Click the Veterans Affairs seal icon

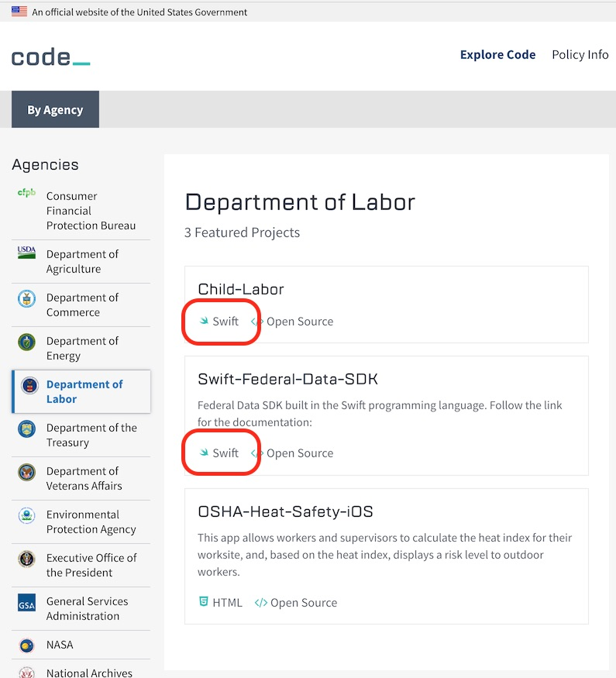coord(26,472)
